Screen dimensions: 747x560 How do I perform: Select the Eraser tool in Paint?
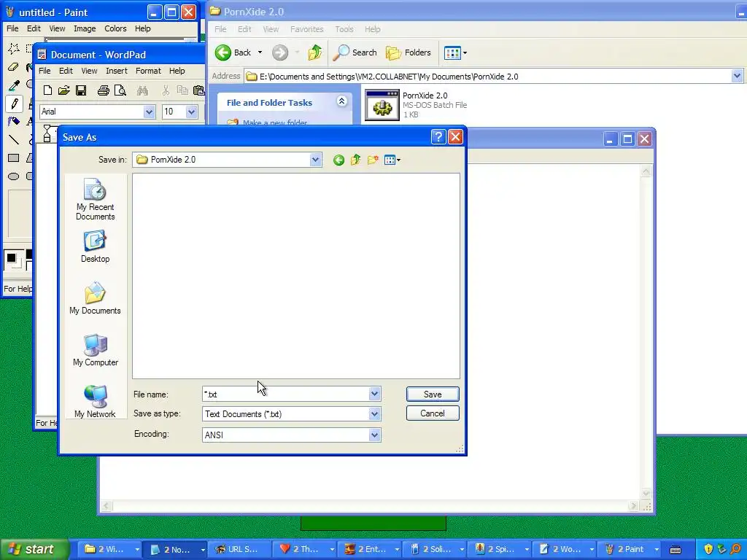(x=14, y=67)
